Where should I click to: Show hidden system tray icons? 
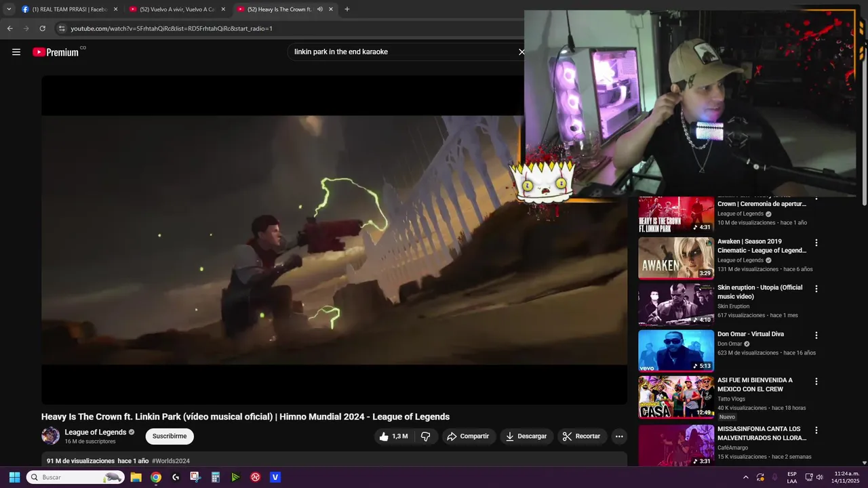[746, 477]
